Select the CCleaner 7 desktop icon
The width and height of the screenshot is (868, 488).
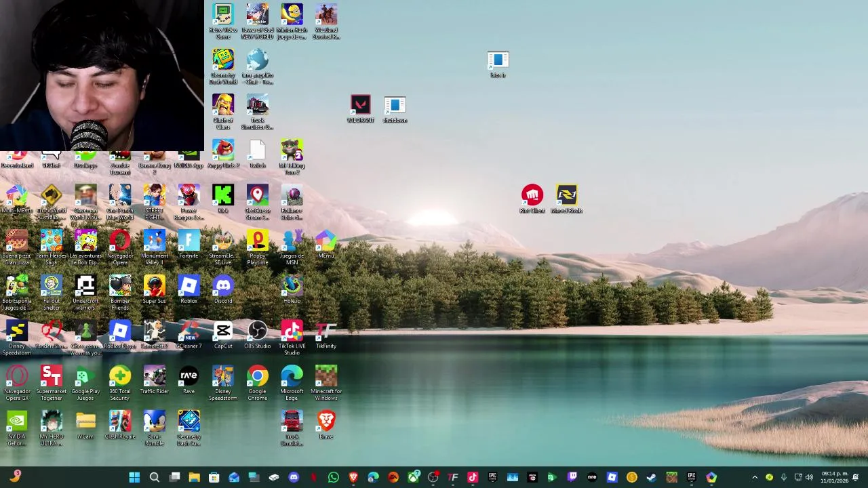pos(189,335)
